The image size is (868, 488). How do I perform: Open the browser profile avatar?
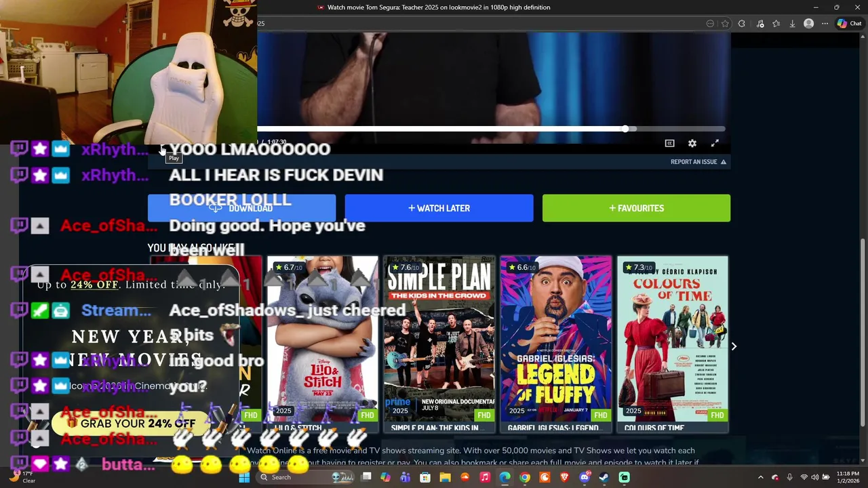coord(808,23)
